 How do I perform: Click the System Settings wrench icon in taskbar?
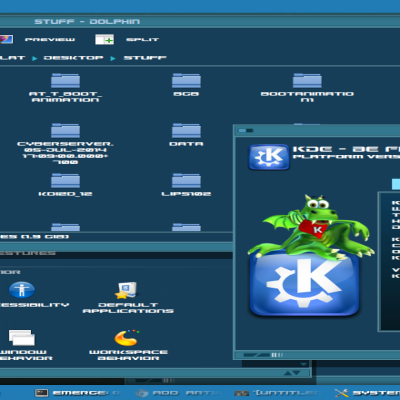pyautogui.click(x=341, y=393)
